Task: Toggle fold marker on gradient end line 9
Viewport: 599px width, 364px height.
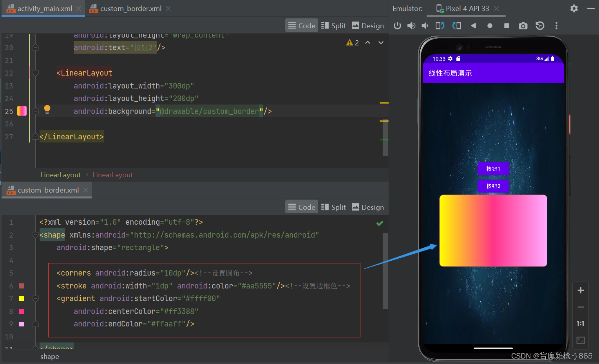Action: point(36,324)
